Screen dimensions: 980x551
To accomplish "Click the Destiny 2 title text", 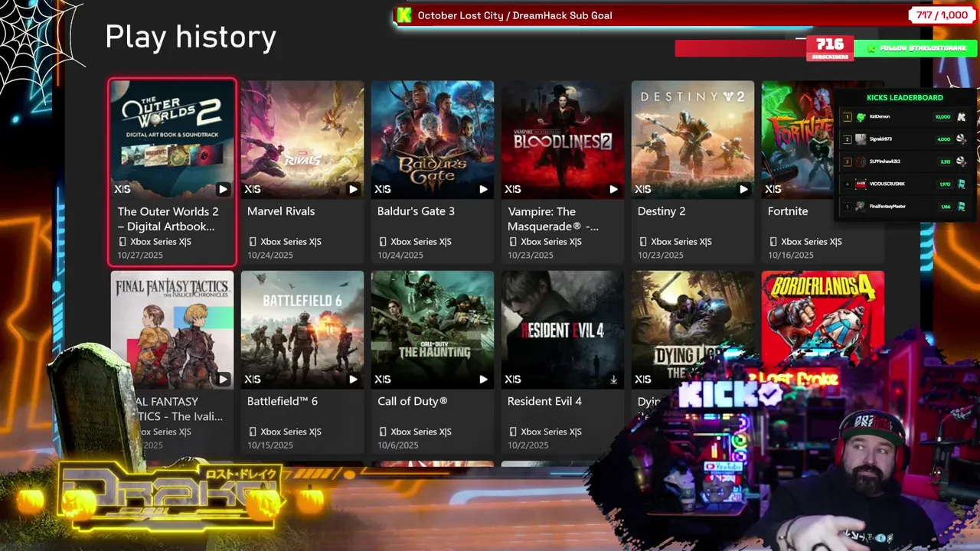I will (x=661, y=211).
